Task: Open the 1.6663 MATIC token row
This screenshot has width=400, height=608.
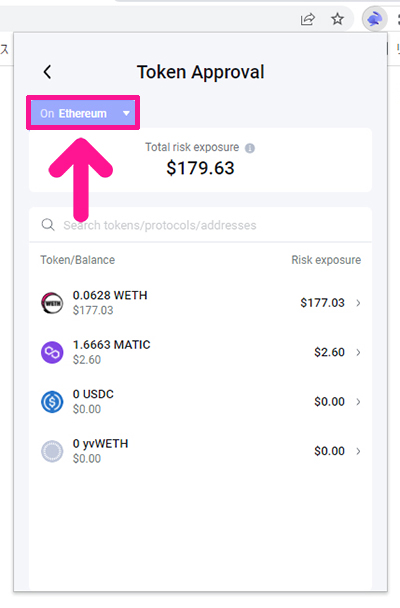Action: 200,352
